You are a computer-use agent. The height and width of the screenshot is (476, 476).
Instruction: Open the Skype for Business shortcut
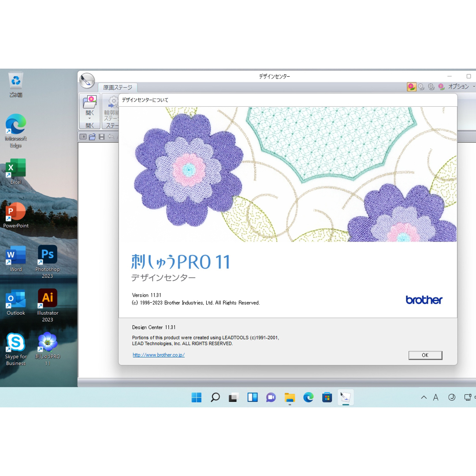tap(16, 350)
